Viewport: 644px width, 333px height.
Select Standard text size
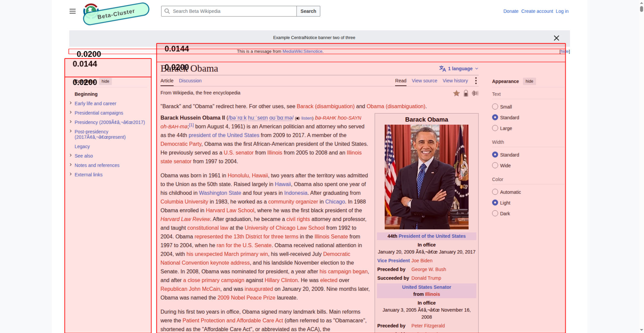point(495,118)
